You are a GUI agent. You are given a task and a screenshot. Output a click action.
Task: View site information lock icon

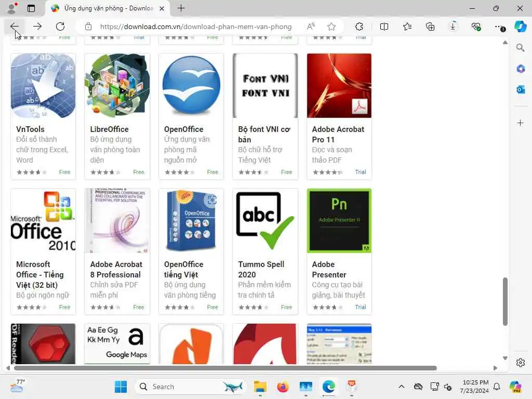pos(88,26)
